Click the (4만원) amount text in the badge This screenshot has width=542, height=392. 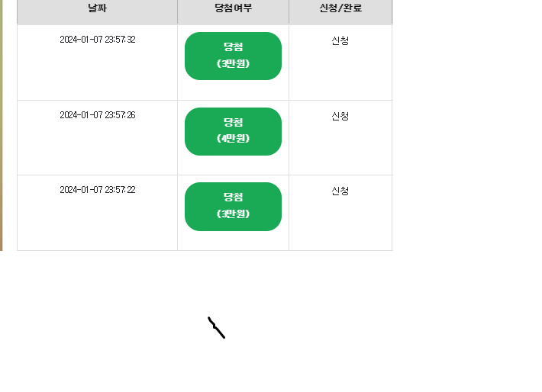pyautogui.click(x=233, y=138)
